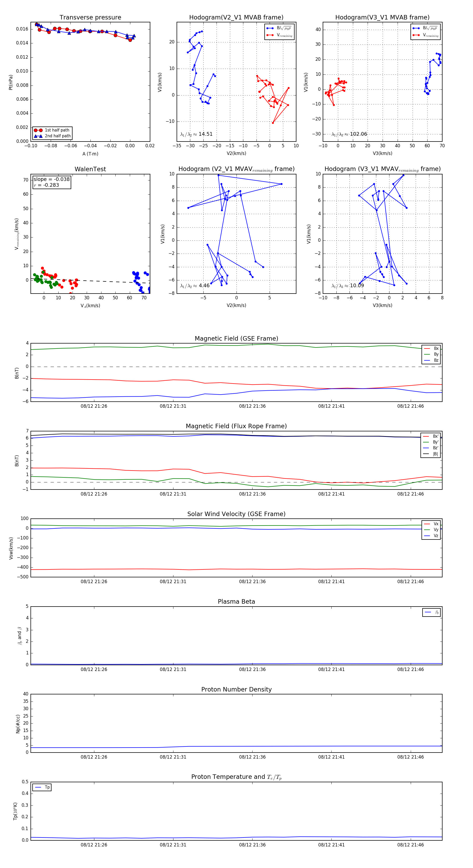Click the "Vremaining(km/s)" y-axis label of WalenTest
This screenshot has height=868, width=473.
17,234
